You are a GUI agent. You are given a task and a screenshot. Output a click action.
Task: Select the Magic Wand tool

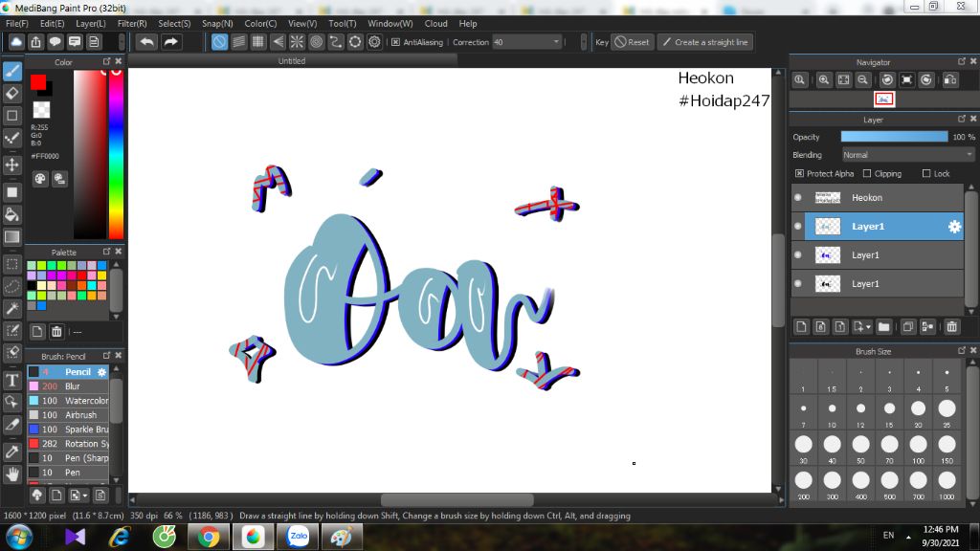[11, 308]
